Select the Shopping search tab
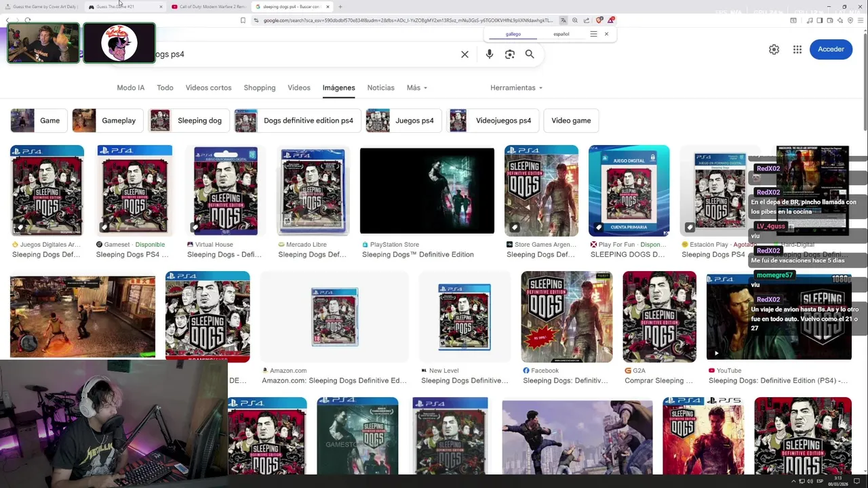The height and width of the screenshot is (488, 868). pos(260,87)
